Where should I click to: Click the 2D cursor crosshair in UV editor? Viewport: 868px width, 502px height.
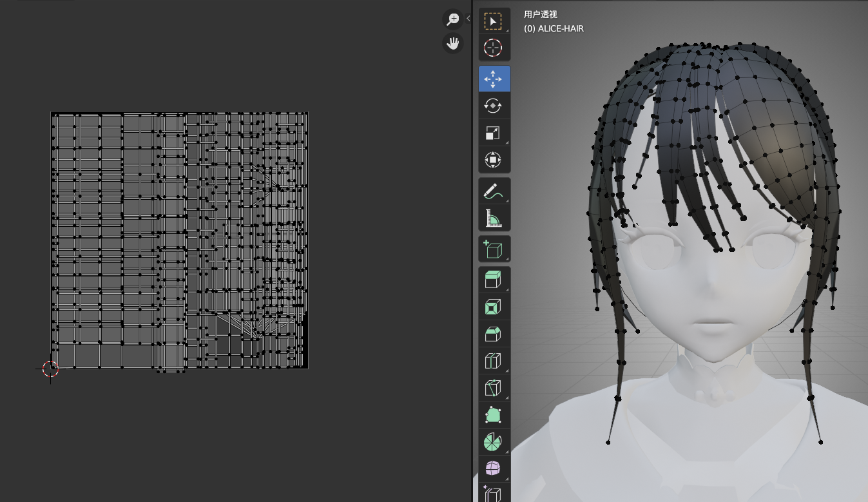[x=50, y=369]
